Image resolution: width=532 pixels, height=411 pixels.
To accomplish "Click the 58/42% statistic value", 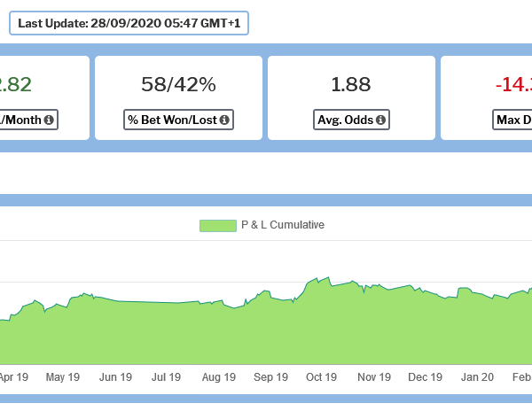I will pyautogui.click(x=178, y=84).
